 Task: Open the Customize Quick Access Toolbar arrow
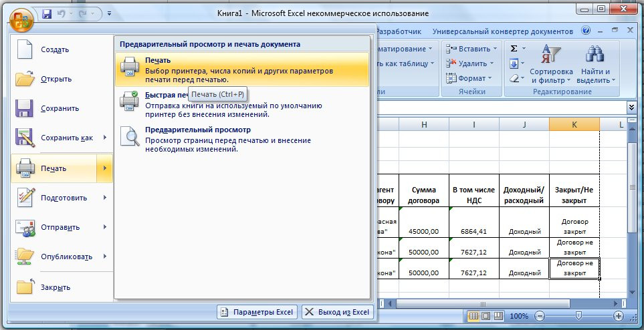click(x=109, y=13)
